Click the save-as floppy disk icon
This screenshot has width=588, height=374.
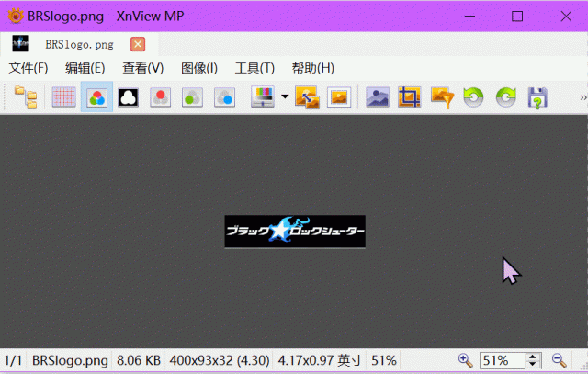point(537,98)
